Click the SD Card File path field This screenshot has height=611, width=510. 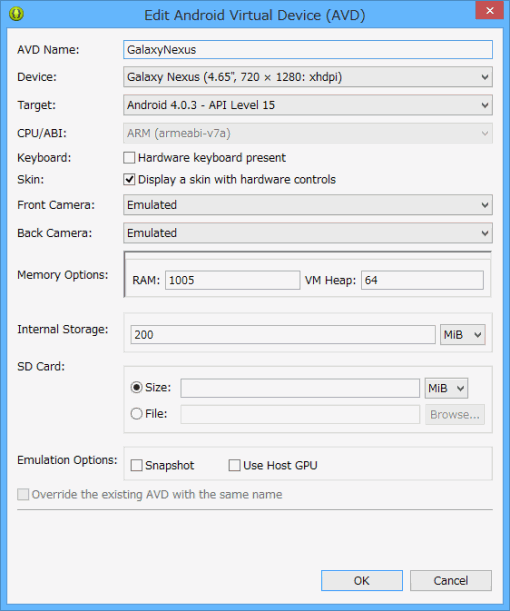[x=300, y=414]
